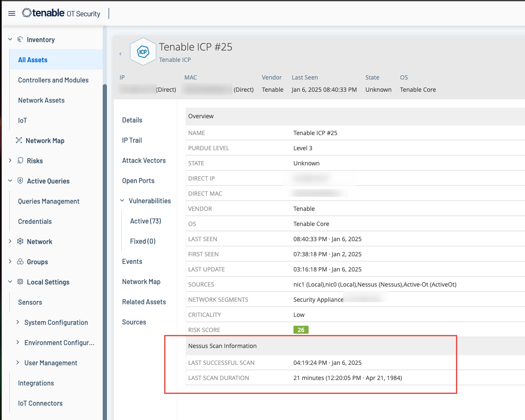Click the Inventory section icon
This screenshot has height=420, width=525.
pos(20,40)
